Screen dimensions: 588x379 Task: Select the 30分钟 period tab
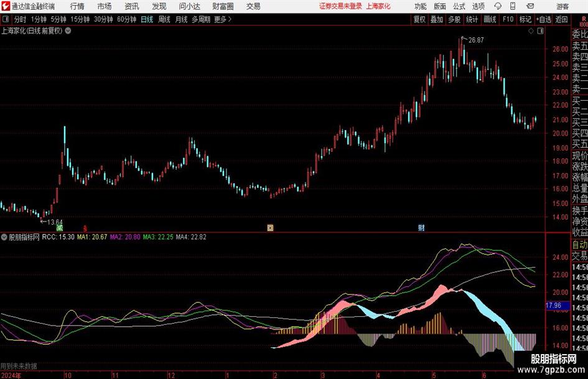pyautogui.click(x=103, y=19)
